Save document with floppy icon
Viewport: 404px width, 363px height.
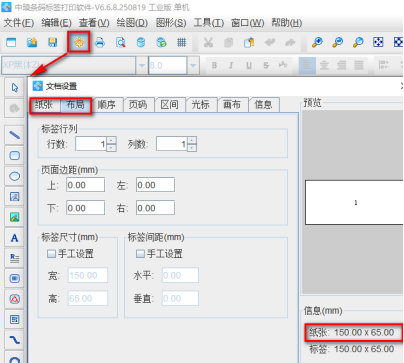pos(53,42)
